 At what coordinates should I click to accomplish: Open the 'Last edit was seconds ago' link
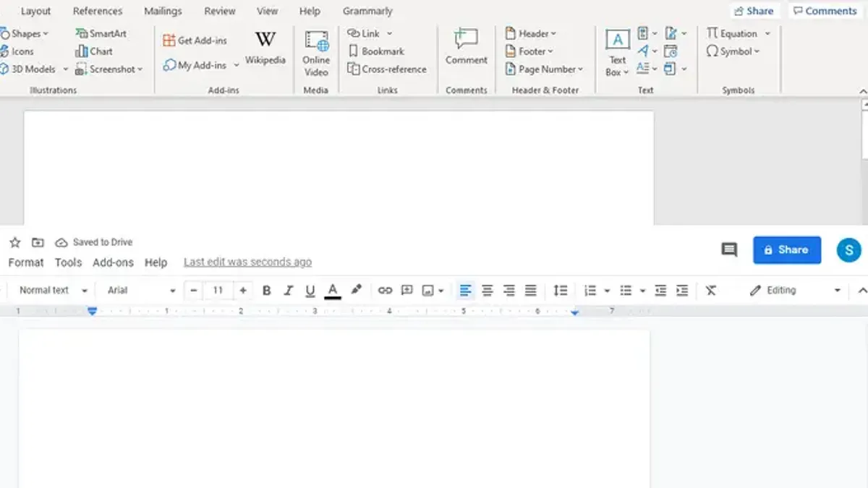pyautogui.click(x=247, y=262)
